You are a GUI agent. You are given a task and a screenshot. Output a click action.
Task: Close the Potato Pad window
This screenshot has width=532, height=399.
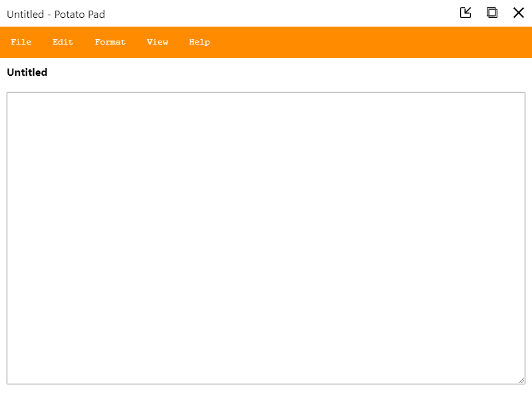pos(519,13)
